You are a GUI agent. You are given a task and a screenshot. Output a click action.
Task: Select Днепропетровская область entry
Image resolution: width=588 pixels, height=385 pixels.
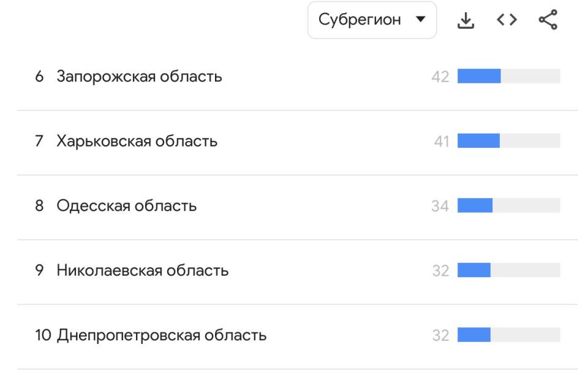click(x=162, y=335)
